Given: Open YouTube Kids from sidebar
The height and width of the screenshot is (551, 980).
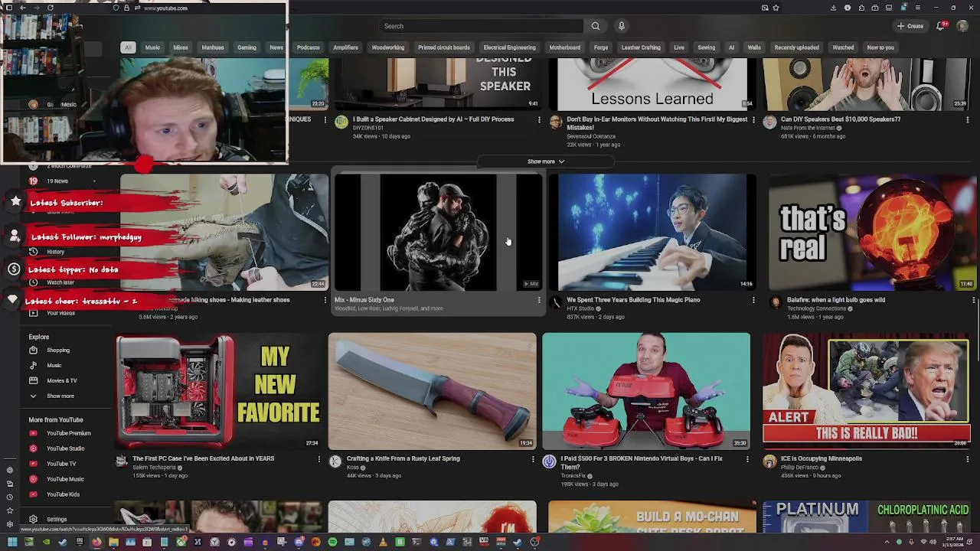Looking at the screenshot, I should [x=63, y=494].
